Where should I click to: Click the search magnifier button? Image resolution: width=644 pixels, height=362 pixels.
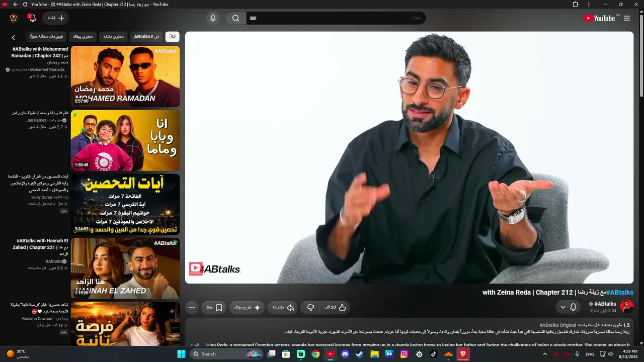tap(235, 18)
